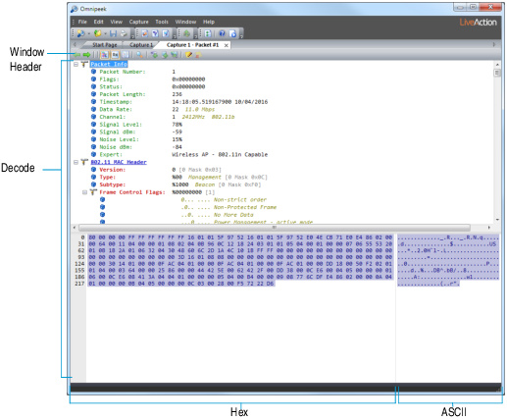The width and height of the screenshot is (507, 420).
Task: Close the Capture 1 - Packet #1 tab
Action: click(227, 45)
